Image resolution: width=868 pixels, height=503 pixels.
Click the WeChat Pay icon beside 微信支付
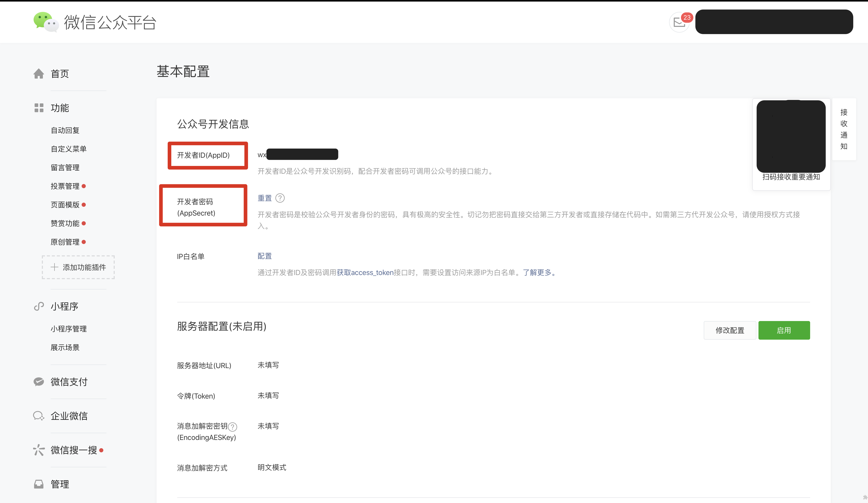[x=38, y=382]
